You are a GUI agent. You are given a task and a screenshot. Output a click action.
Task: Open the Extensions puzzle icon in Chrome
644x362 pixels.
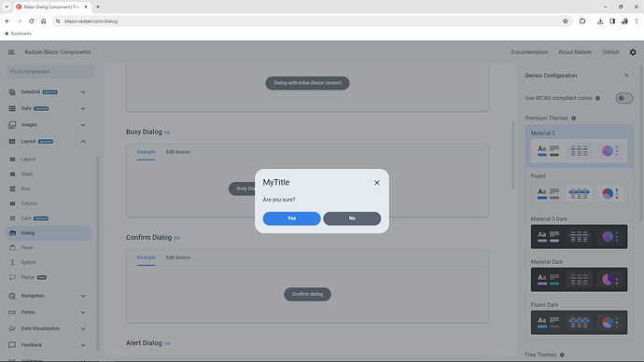[582, 21]
